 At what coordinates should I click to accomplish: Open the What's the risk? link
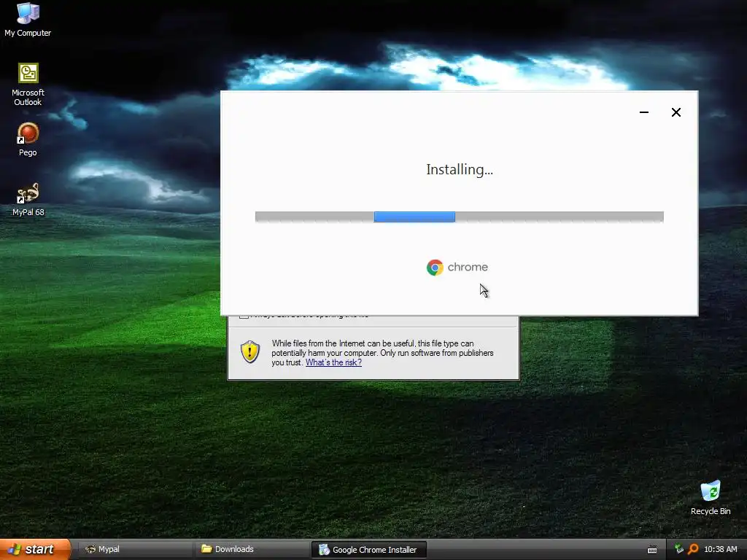coord(333,362)
